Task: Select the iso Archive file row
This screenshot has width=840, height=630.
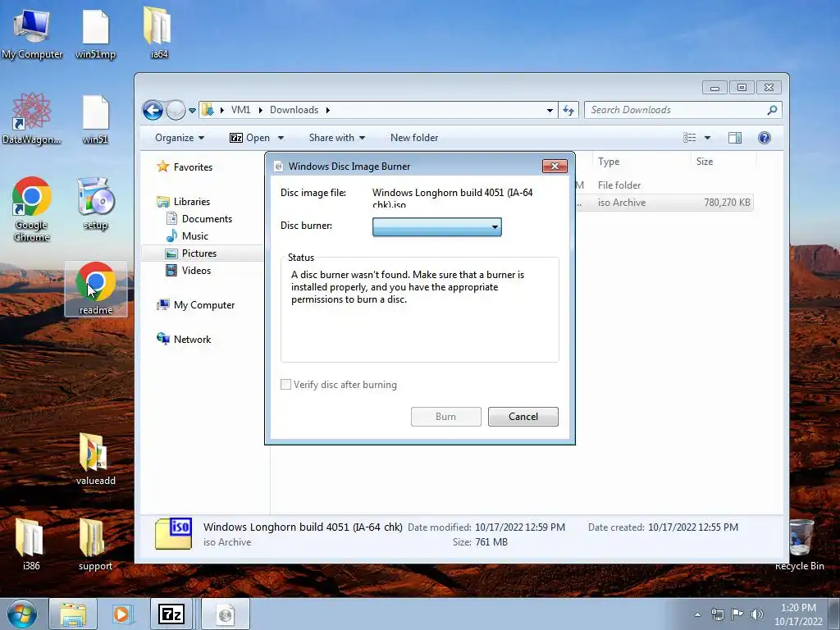Action: click(665, 203)
